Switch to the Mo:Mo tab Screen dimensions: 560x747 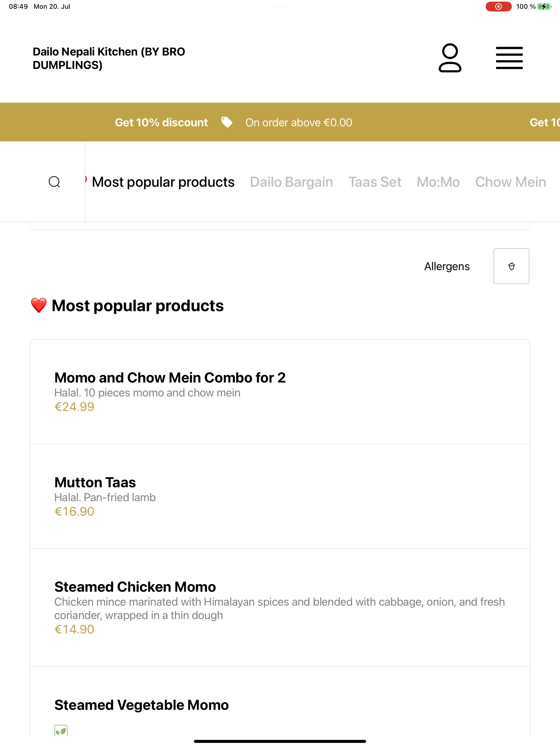point(438,182)
